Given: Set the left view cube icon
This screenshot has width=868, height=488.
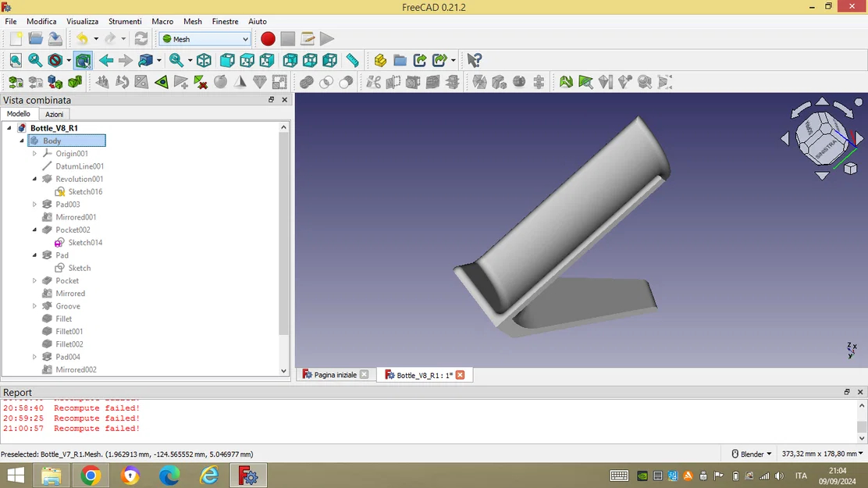Looking at the screenshot, I should [x=330, y=60].
